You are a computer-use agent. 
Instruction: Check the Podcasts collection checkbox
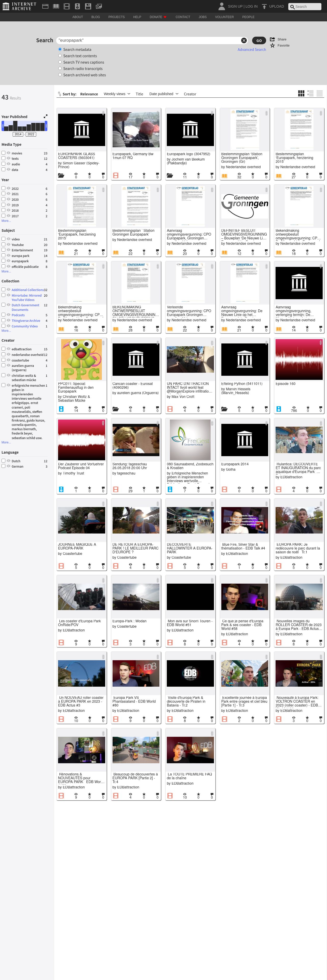[x=3, y=315]
